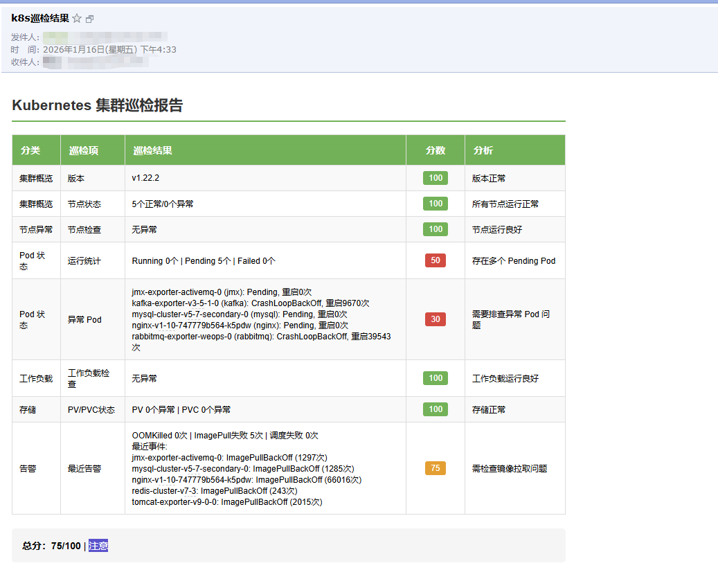This screenshot has width=718, height=588.
Task: Select jmx-exporter-activemq-0 ImagePullBackOff (1297次) line
Action: [x=229, y=458]
